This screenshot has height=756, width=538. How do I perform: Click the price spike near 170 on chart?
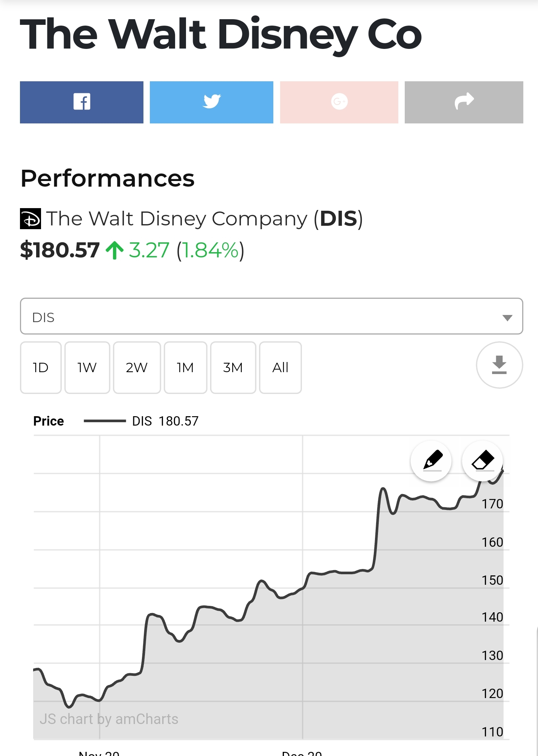click(x=383, y=489)
